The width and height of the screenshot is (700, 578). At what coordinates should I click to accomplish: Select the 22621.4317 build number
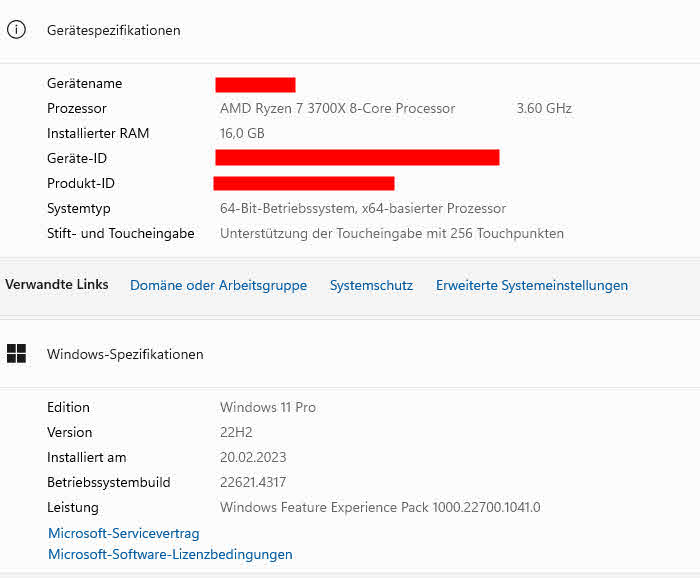[x=253, y=482]
